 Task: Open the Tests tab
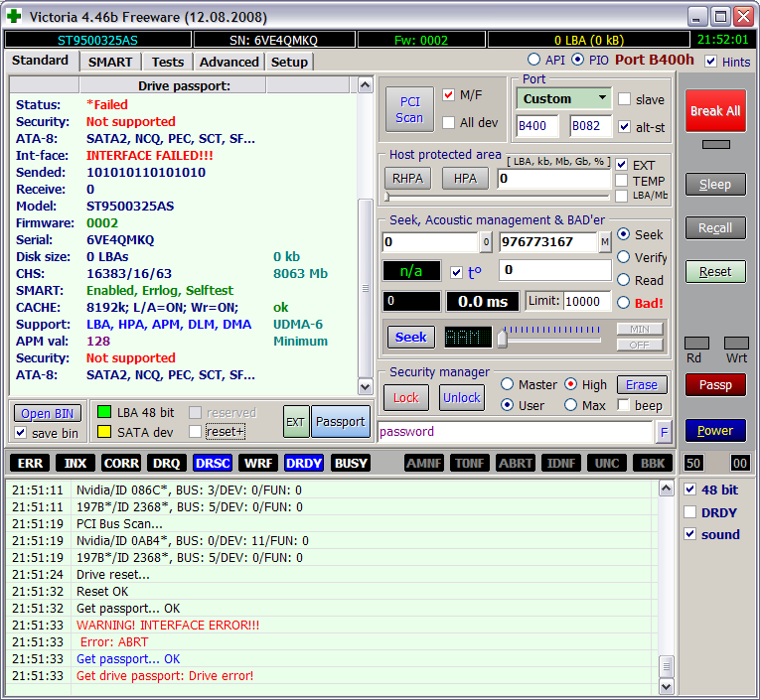pyautogui.click(x=168, y=62)
